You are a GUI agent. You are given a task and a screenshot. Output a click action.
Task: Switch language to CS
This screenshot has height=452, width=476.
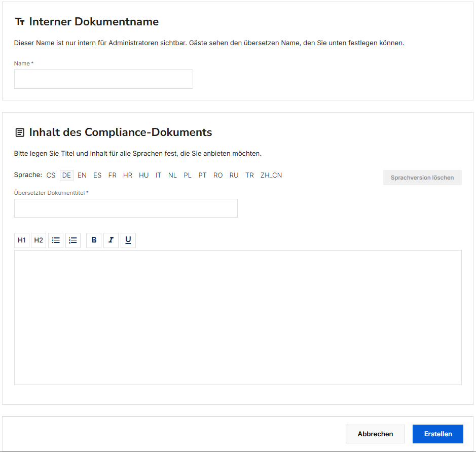pyautogui.click(x=51, y=176)
